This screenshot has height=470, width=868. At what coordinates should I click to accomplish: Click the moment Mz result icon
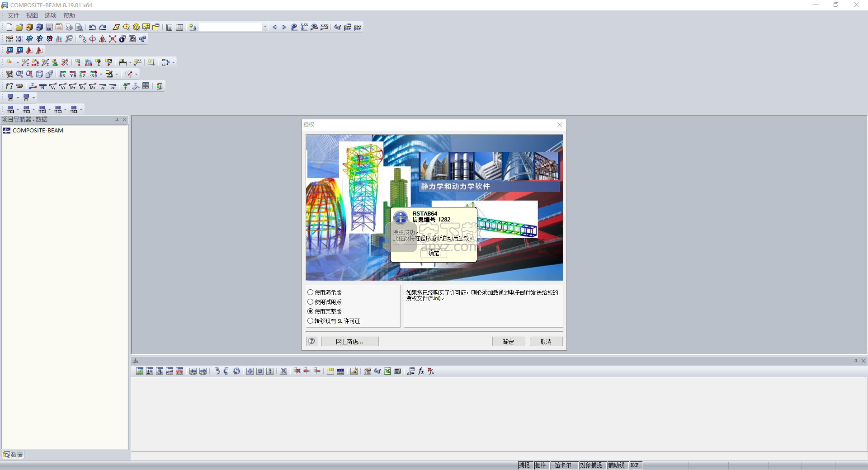click(93, 86)
